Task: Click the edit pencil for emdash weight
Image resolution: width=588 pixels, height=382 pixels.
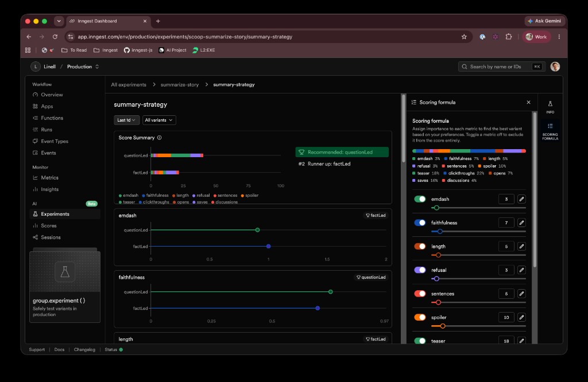Action: [521, 199]
